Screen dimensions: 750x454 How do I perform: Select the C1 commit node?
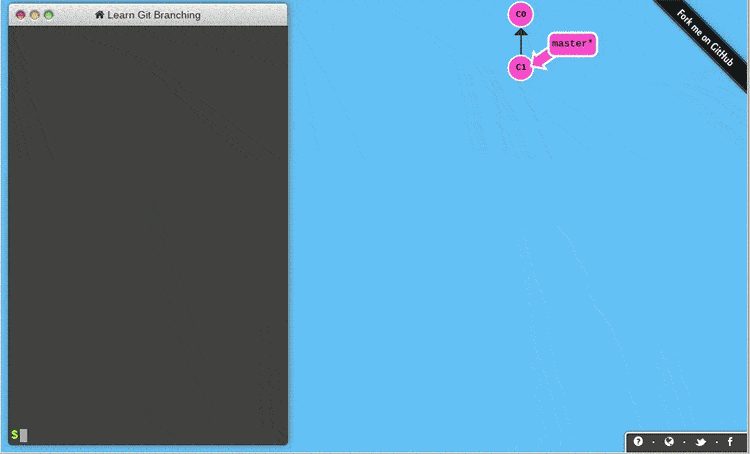click(520, 67)
